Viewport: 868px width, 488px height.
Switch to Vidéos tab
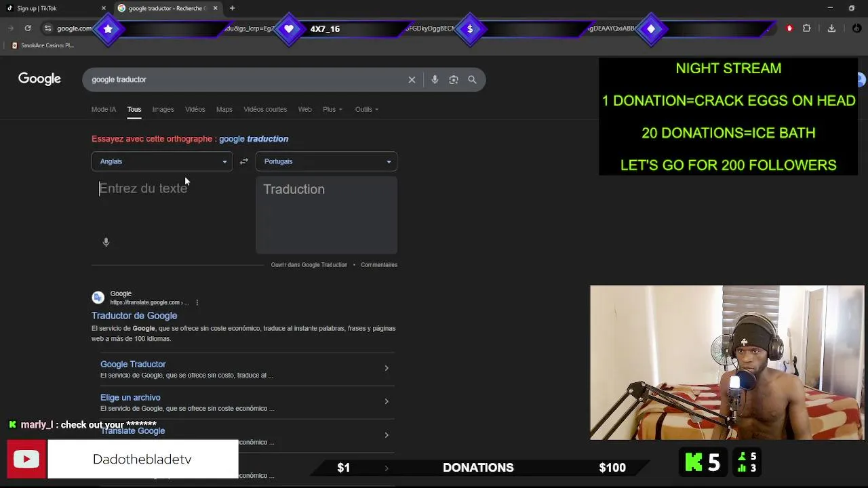(195, 109)
